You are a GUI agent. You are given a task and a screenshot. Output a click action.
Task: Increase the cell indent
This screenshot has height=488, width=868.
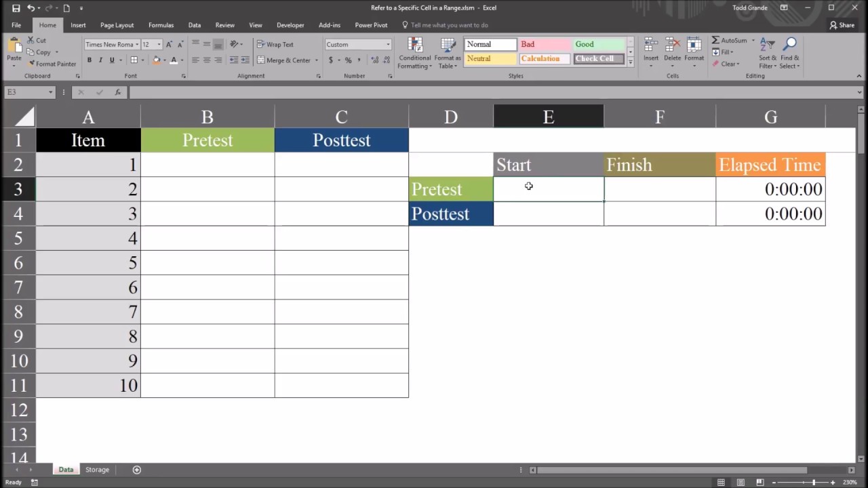[x=244, y=60]
